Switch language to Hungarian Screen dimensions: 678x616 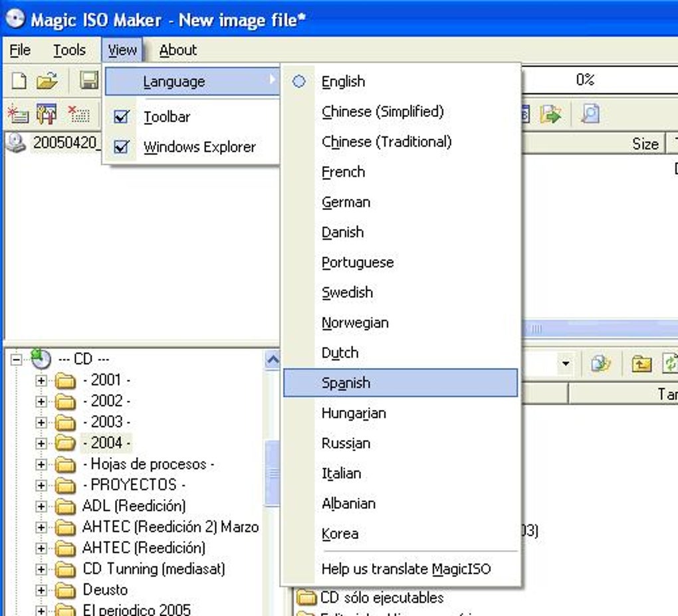[400, 413]
